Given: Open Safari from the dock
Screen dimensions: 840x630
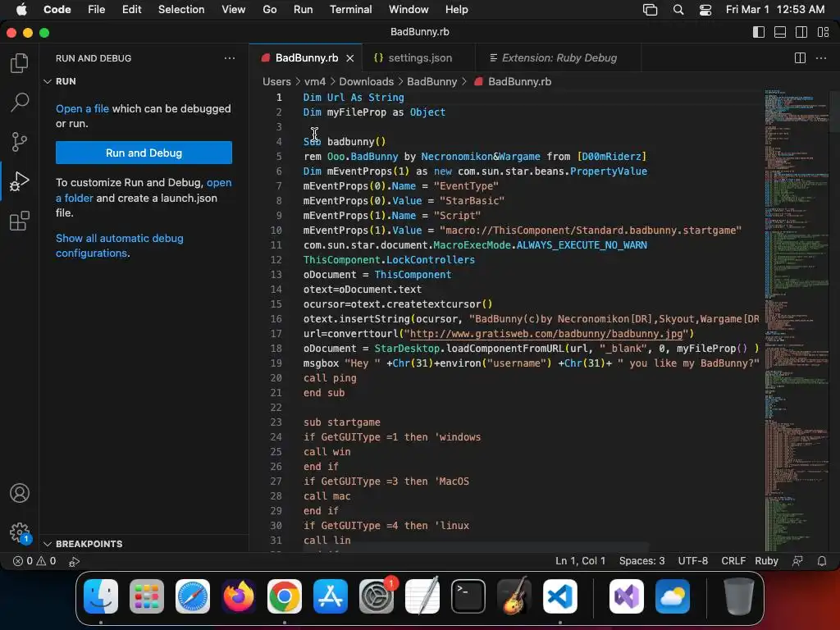Looking at the screenshot, I should point(193,596).
